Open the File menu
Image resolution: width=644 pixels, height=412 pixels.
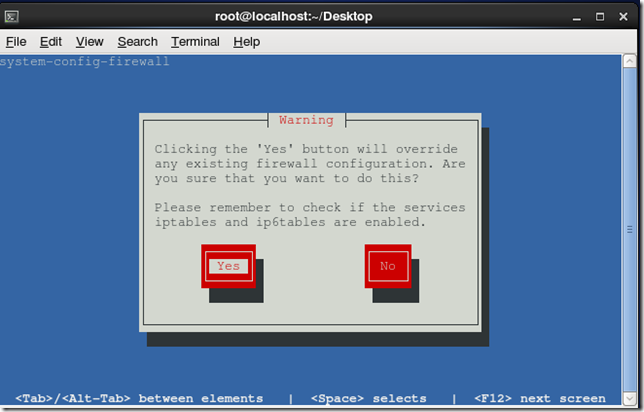[x=16, y=41]
